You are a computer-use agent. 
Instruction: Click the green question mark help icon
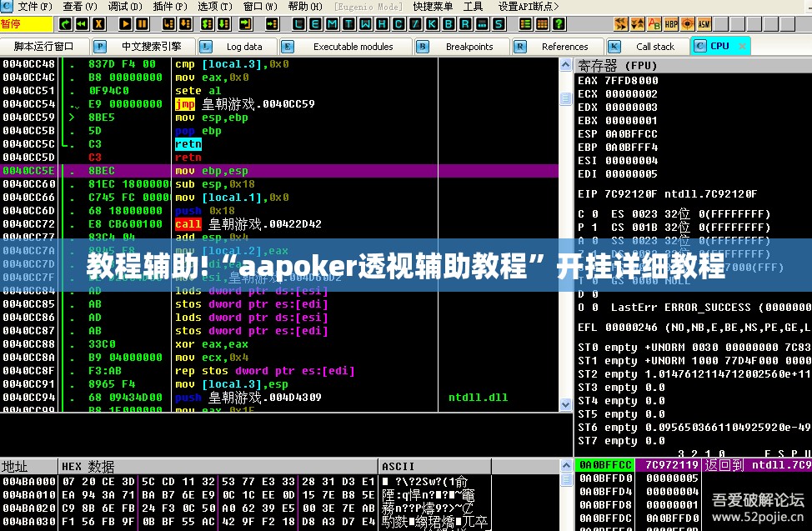pos(559,24)
